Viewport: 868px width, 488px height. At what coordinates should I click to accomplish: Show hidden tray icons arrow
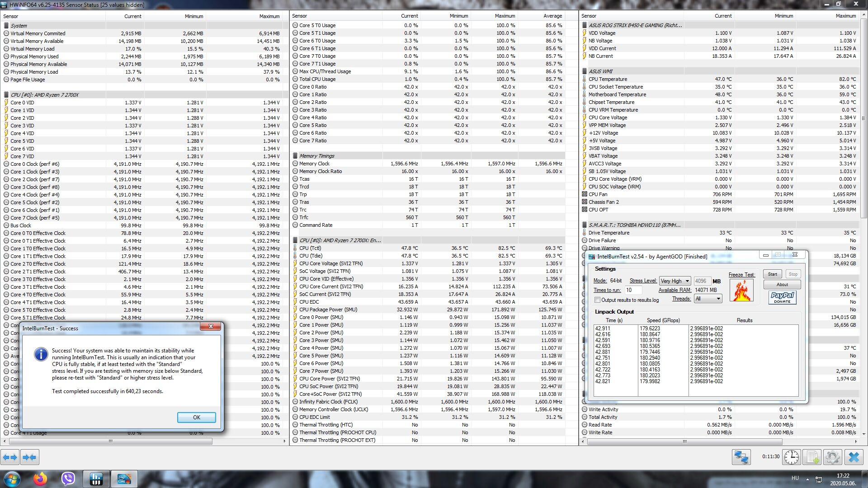point(807,479)
